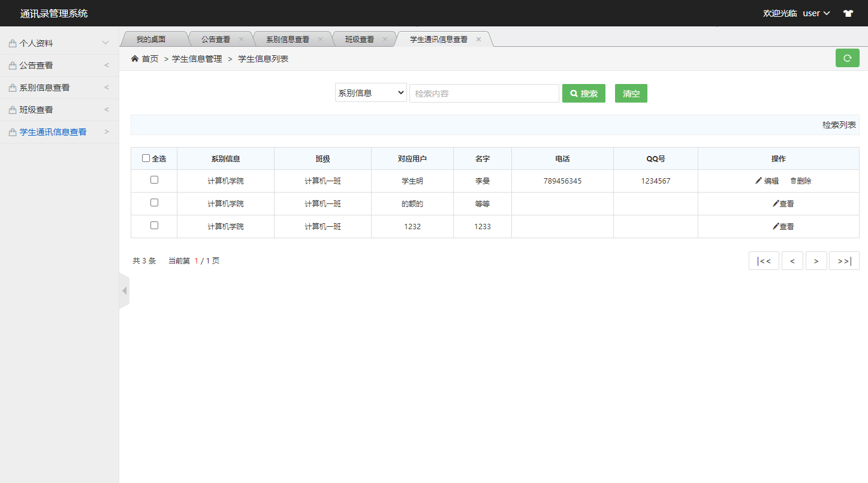Check the 全选 select-all checkbox
Viewport: 868px width, 483px height.
(x=146, y=157)
